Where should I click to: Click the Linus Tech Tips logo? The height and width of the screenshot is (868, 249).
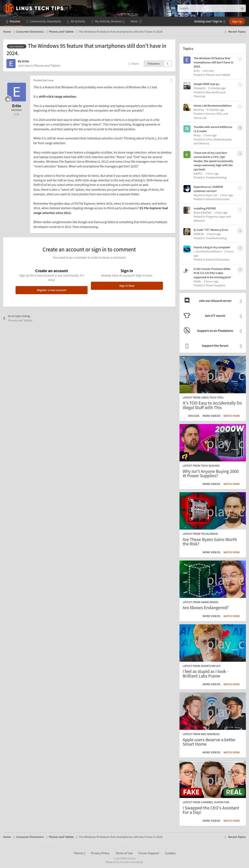point(34,8)
